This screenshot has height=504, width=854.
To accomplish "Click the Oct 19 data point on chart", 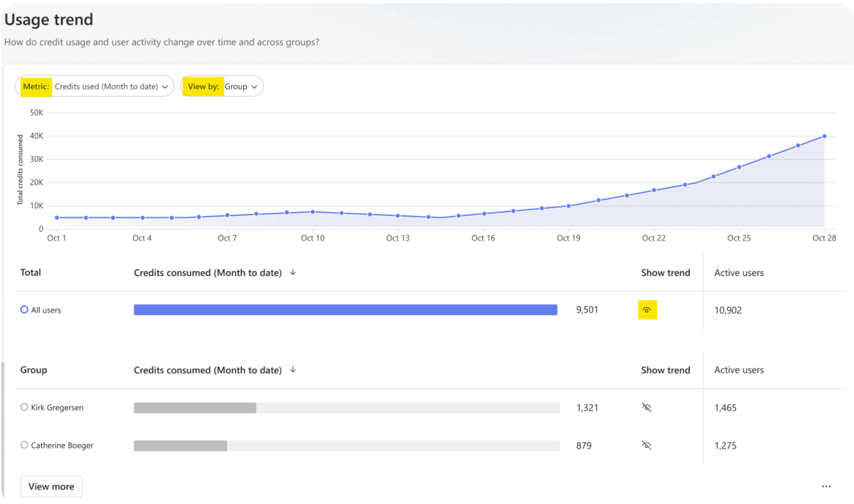I will tap(569, 206).
